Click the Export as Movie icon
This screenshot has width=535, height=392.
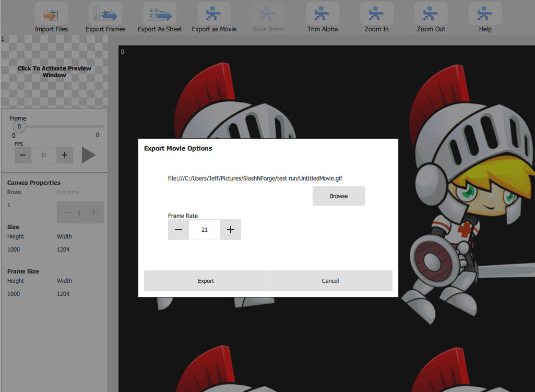click(213, 14)
